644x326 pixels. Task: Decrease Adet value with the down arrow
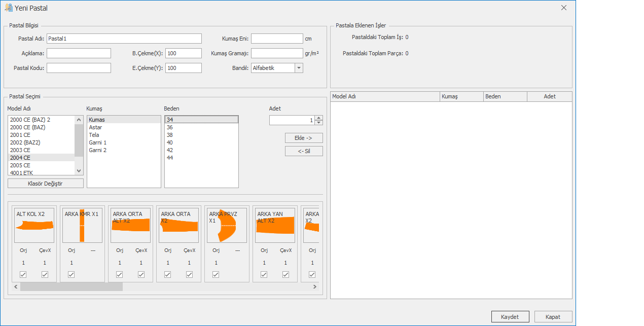[x=318, y=123]
